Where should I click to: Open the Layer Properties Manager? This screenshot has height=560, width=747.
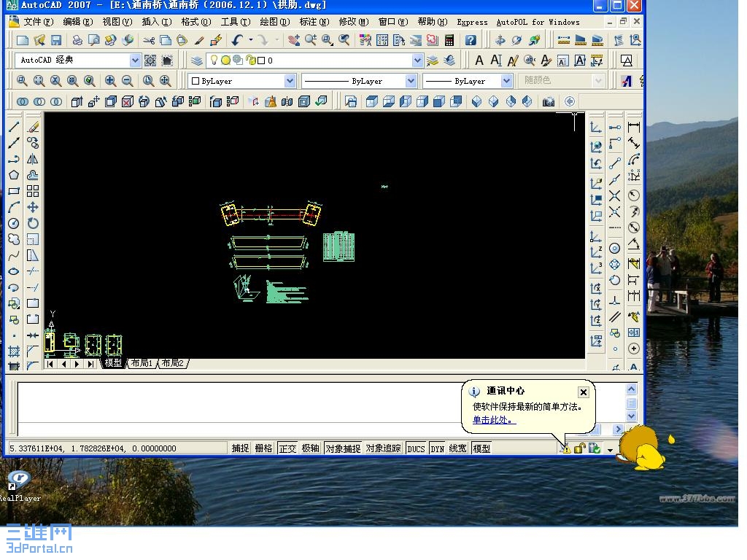pyautogui.click(x=197, y=61)
